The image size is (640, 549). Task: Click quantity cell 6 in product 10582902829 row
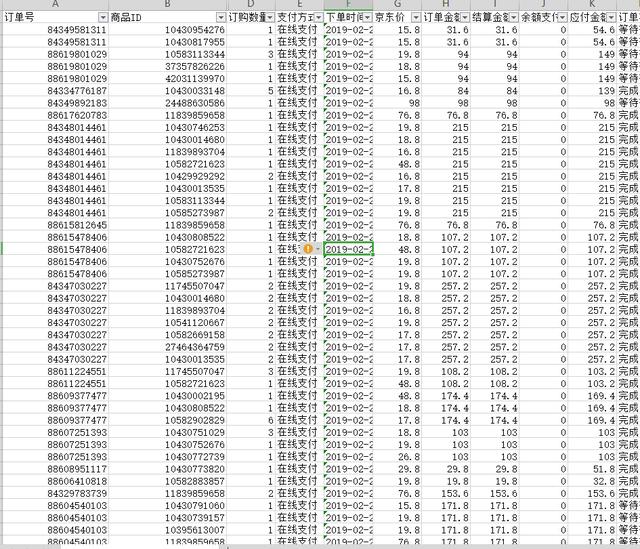[x=251, y=420]
